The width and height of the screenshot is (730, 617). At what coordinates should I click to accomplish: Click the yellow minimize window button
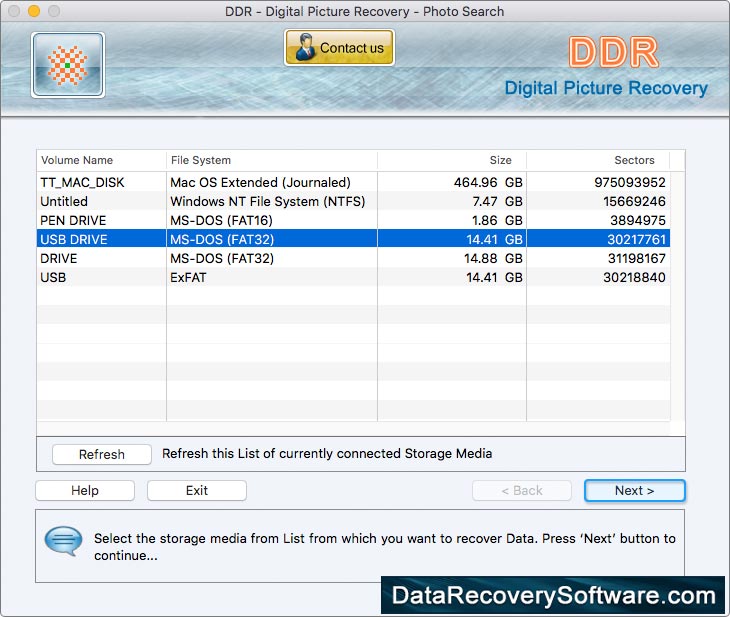coord(34,11)
